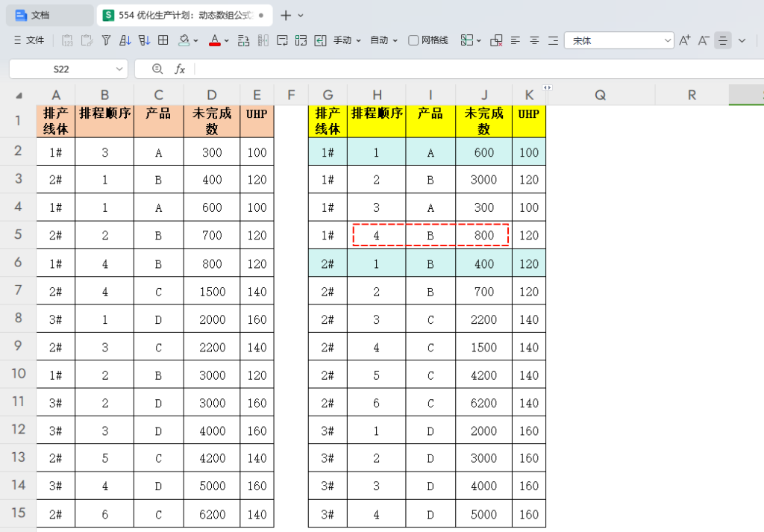
Task: Open the name box S22 dropdown arrow
Action: [x=119, y=69]
